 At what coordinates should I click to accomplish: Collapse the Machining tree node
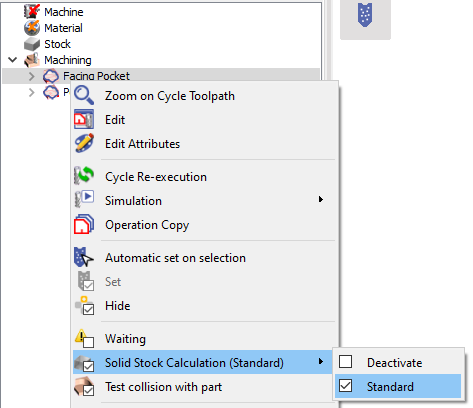pyautogui.click(x=12, y=60)
